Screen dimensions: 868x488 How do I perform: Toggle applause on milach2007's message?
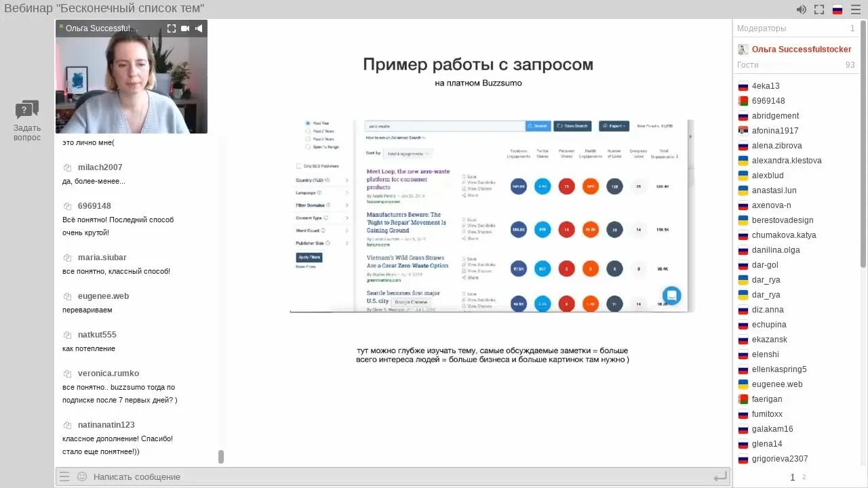click(66, 167)
